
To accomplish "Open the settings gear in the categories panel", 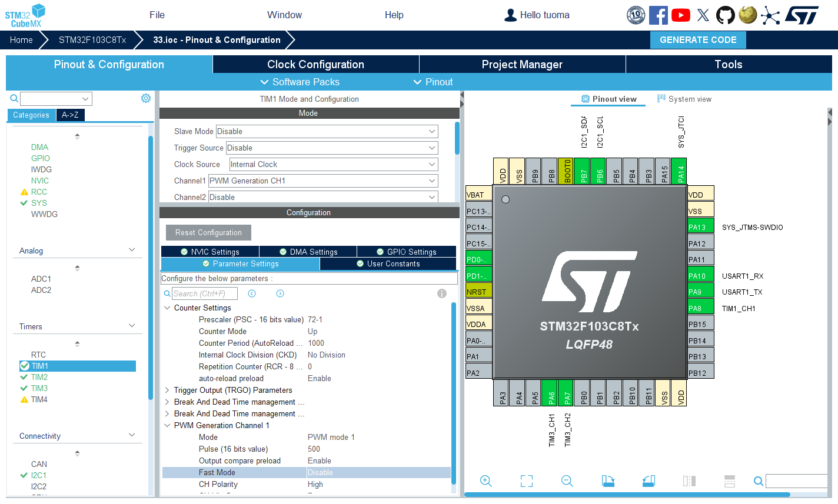I will [x=146, y=98].
